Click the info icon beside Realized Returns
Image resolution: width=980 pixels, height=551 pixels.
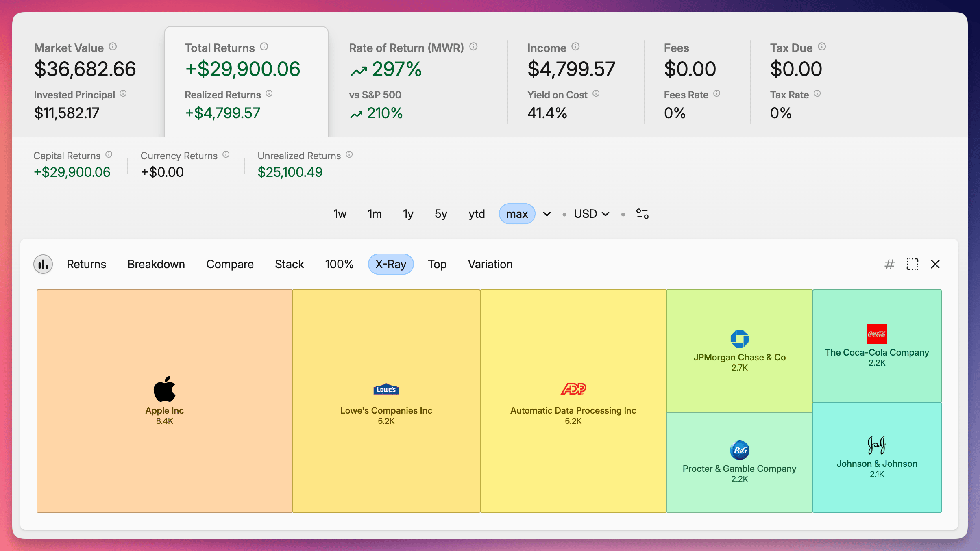[x=269, y=94]
